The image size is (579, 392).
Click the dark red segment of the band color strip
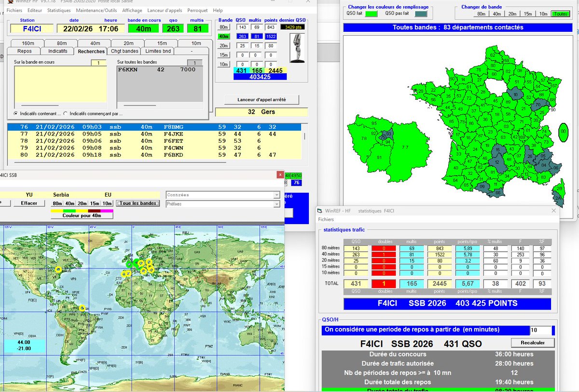click(x=94, y=211)
